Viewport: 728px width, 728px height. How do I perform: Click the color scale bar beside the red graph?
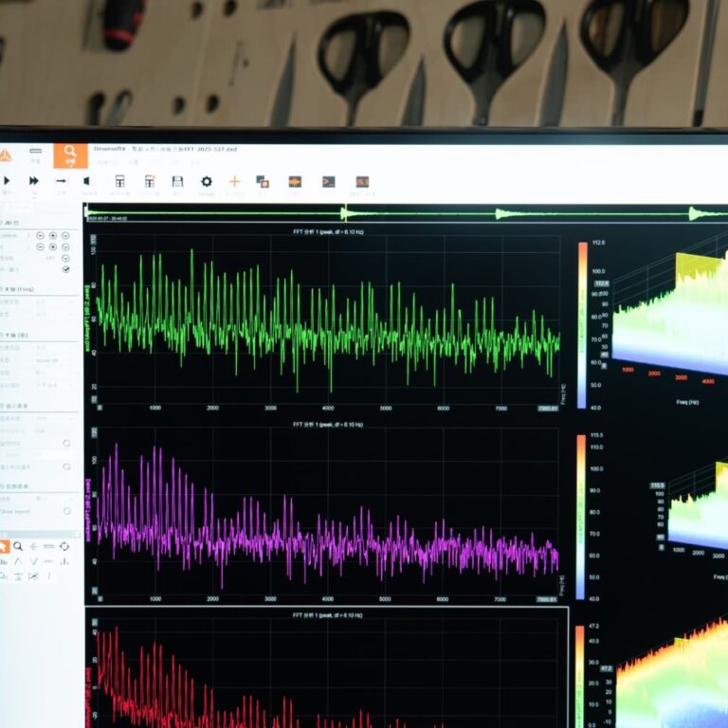579,677
